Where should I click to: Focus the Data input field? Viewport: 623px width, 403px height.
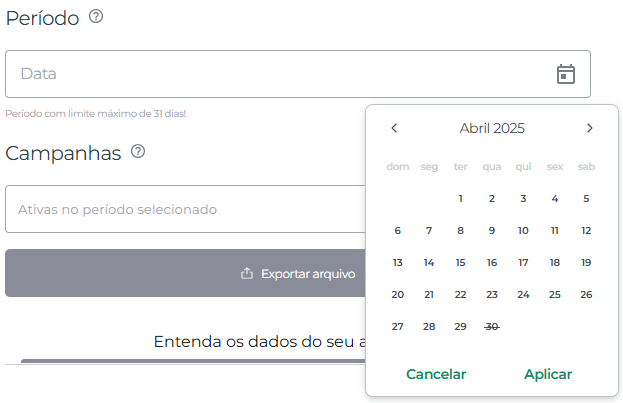(298, 74)
